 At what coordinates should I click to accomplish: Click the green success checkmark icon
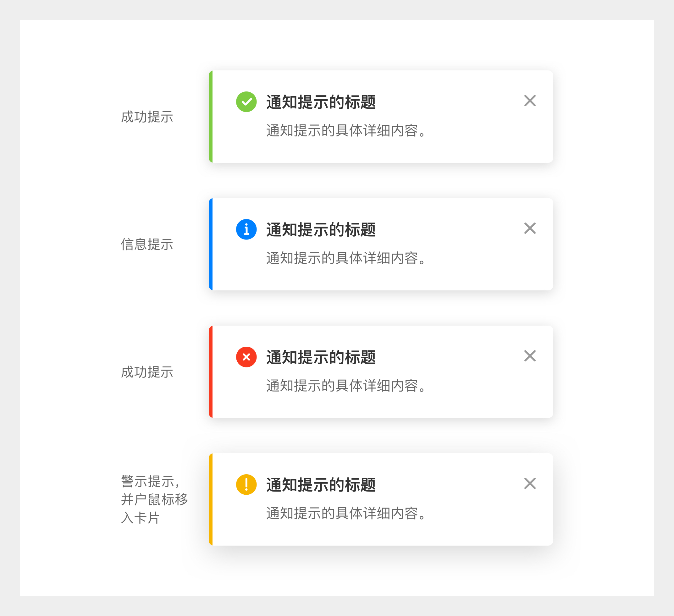[x=246, y=102]
